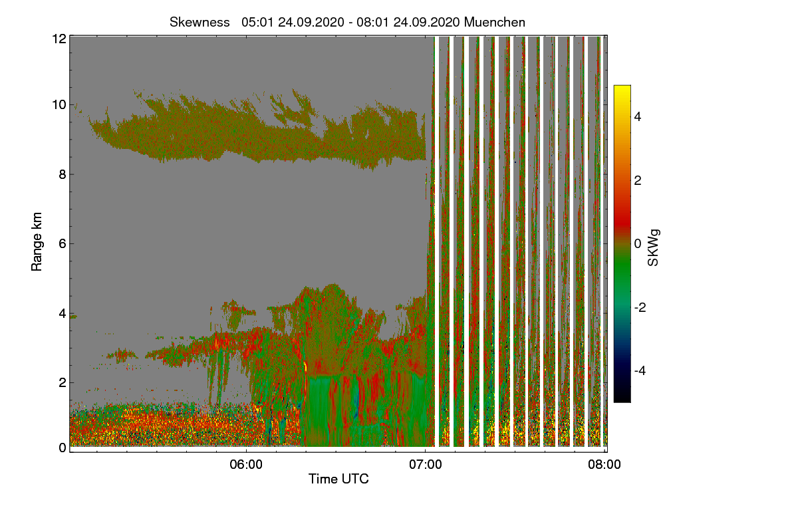This screenshot has height=532, width=798.
Task: Click the "Time UTC" axis label
Action: 338,479
